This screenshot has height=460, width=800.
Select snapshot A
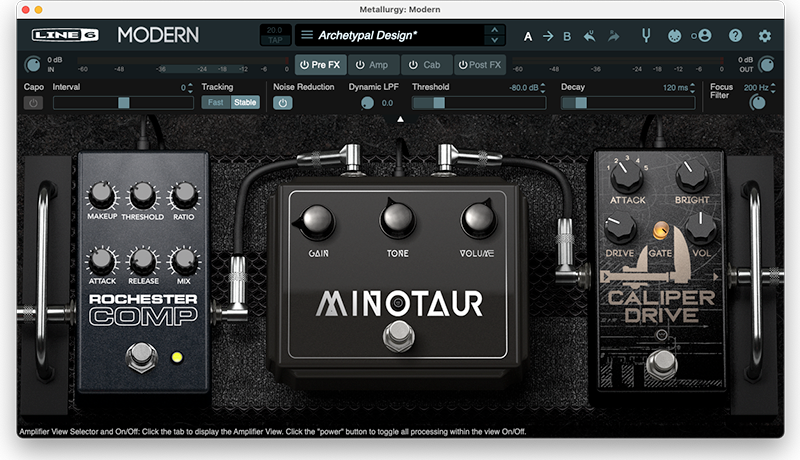click(528, 36)
